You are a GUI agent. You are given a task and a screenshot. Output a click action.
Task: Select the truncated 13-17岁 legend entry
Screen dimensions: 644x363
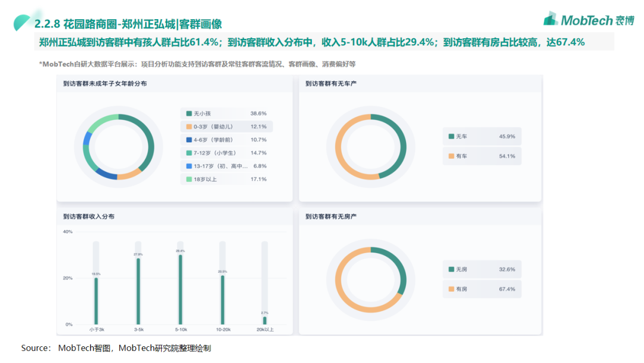(226, 166)
